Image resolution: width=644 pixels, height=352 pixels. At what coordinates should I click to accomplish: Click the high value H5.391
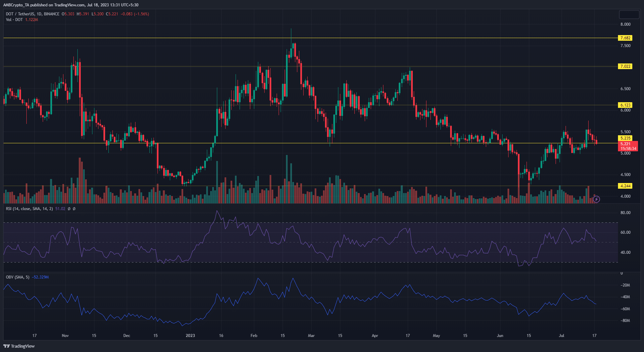83,14
